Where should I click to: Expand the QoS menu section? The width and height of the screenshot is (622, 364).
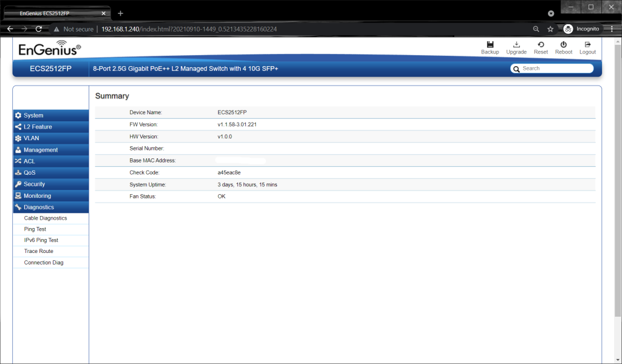[x=51, y=173]
